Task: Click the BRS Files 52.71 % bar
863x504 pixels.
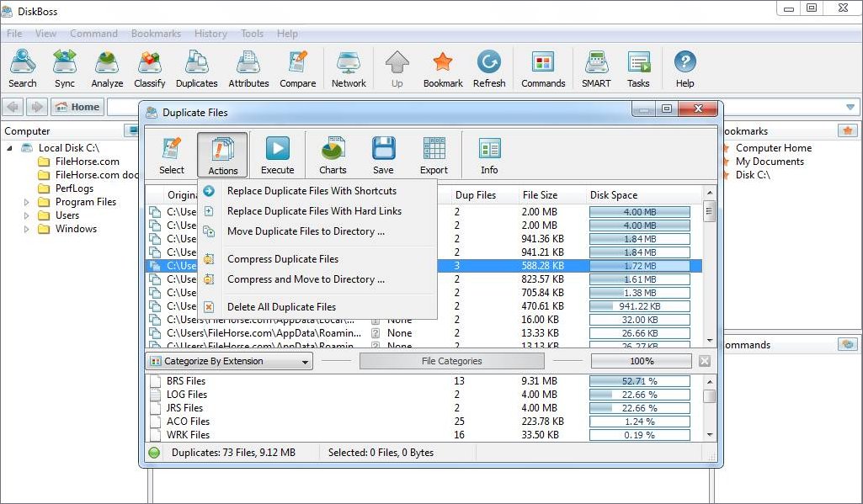Action: (x=640, y=381)
